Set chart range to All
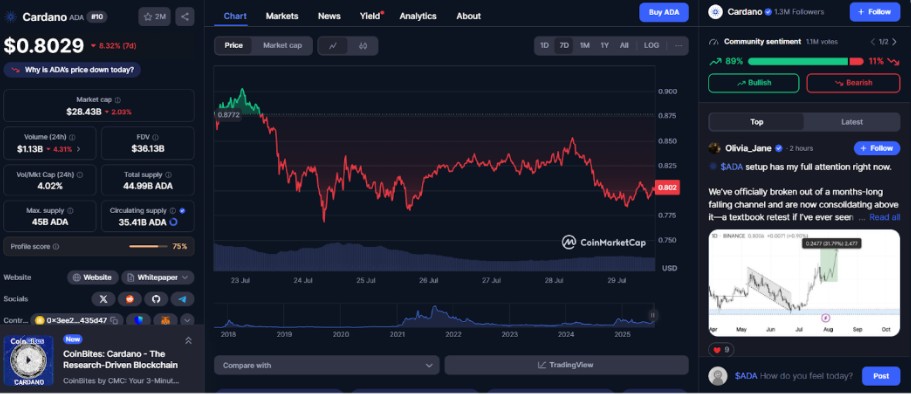911x394 pixels. (623, 45)
